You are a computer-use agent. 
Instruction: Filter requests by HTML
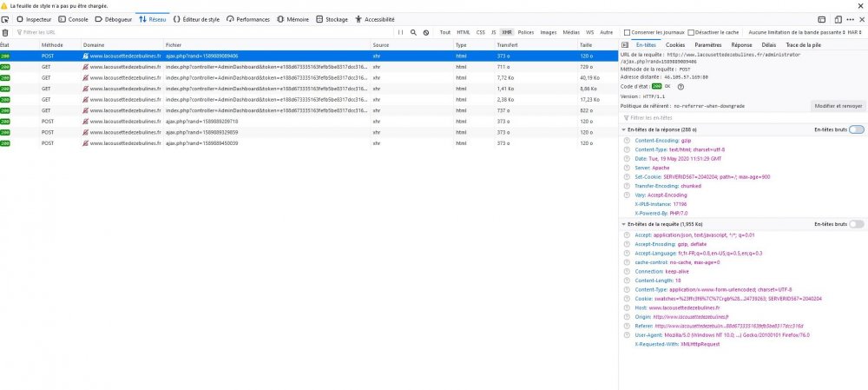(x=464, y=33)
